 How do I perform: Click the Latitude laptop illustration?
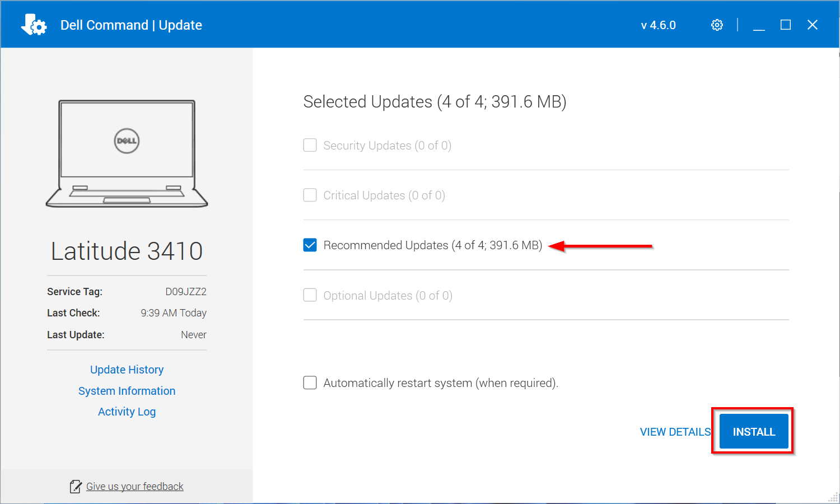127,153
